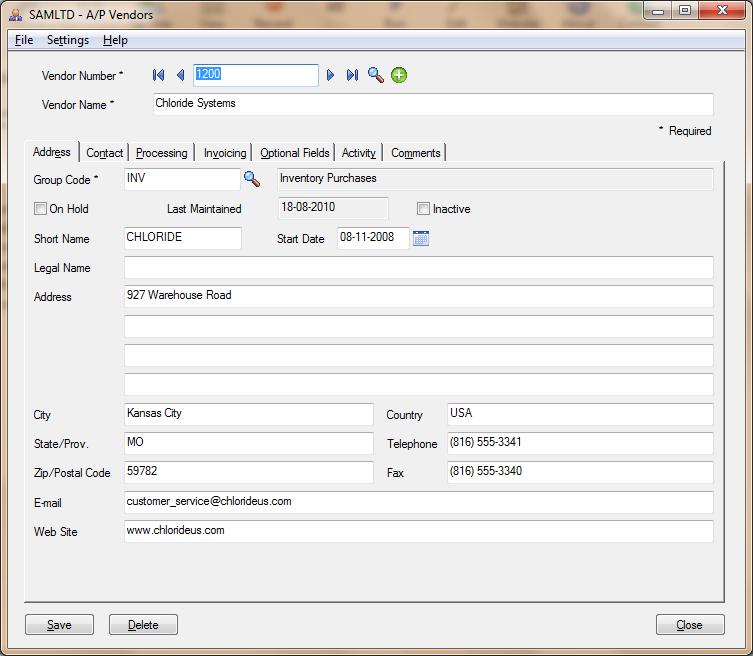The width and height of the screenshot is (753, 656).
Task: Minimize the A/P Vendors window
Action: coord(658,11)
